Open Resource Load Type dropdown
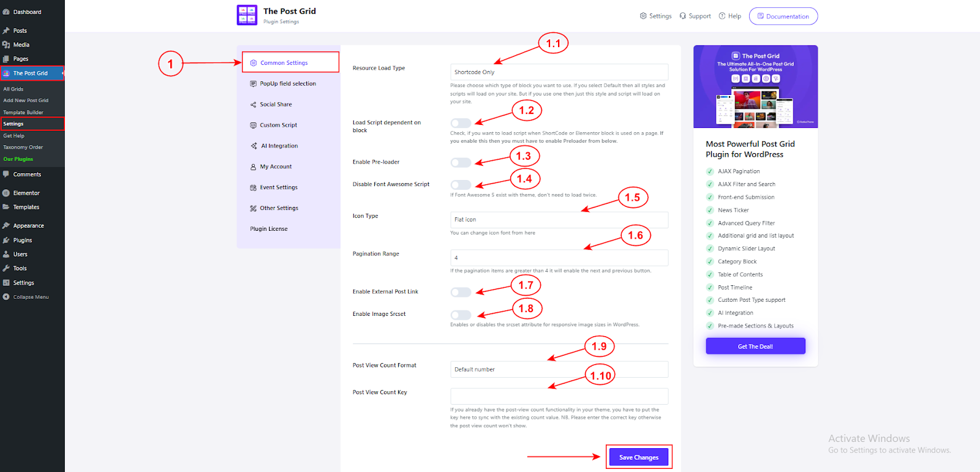Screen dimensions: 980x472 [x=559, y=72]
